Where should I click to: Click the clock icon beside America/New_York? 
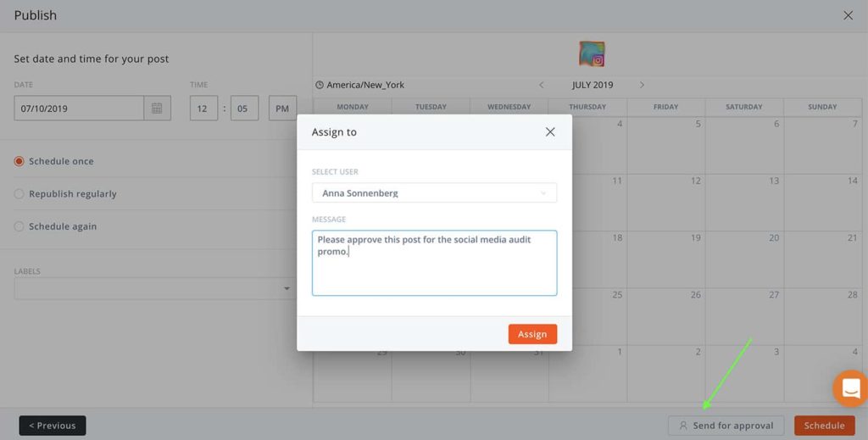click(320, 85)
